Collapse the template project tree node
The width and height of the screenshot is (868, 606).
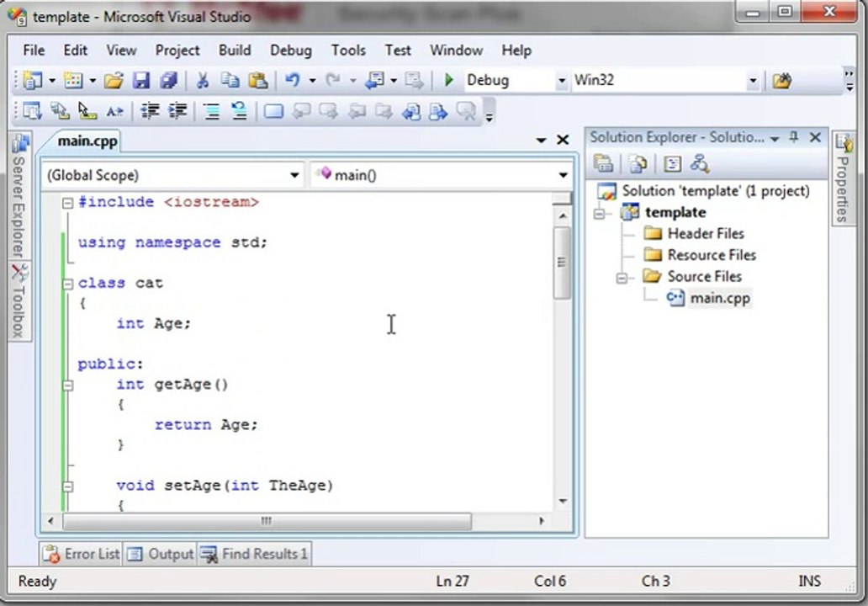pos(600,213)
